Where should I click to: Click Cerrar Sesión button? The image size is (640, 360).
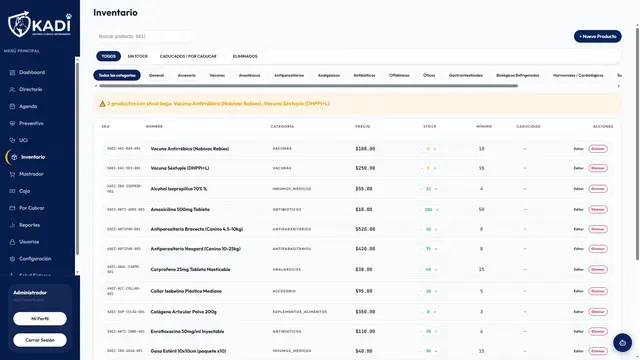(x=40, y=340)
